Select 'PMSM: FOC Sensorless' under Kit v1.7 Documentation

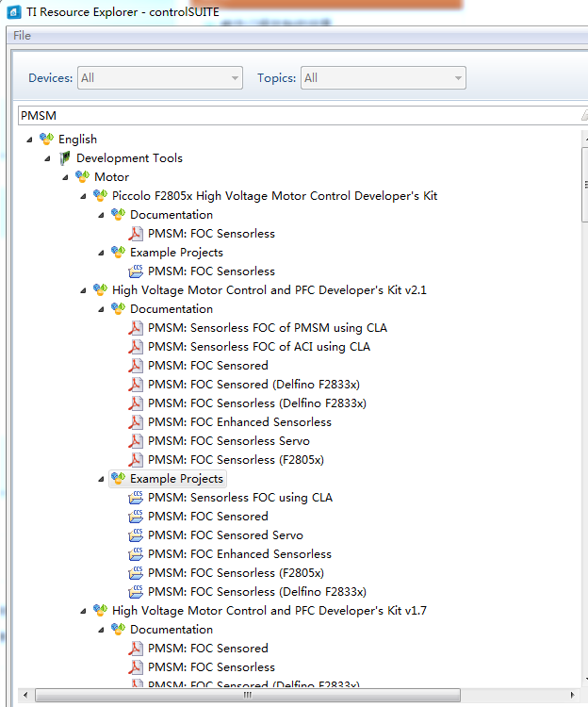[211, 667]
